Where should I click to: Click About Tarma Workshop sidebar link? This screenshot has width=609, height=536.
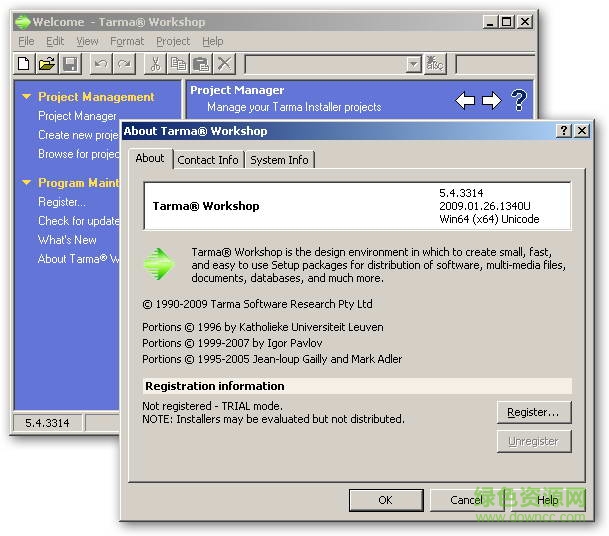(78, 259)
